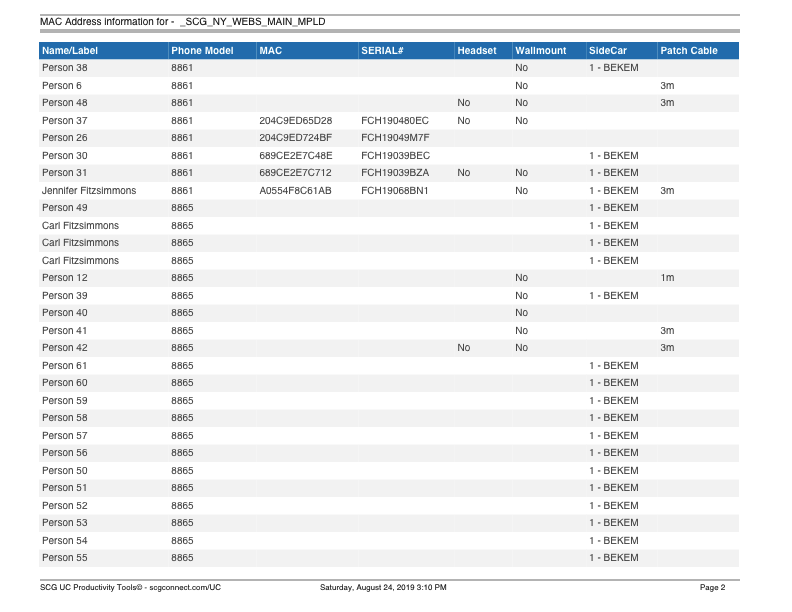This screenshot has height=612, width=792.
Task: Select serial number FCH19039BZA
Action: [395, 173]
